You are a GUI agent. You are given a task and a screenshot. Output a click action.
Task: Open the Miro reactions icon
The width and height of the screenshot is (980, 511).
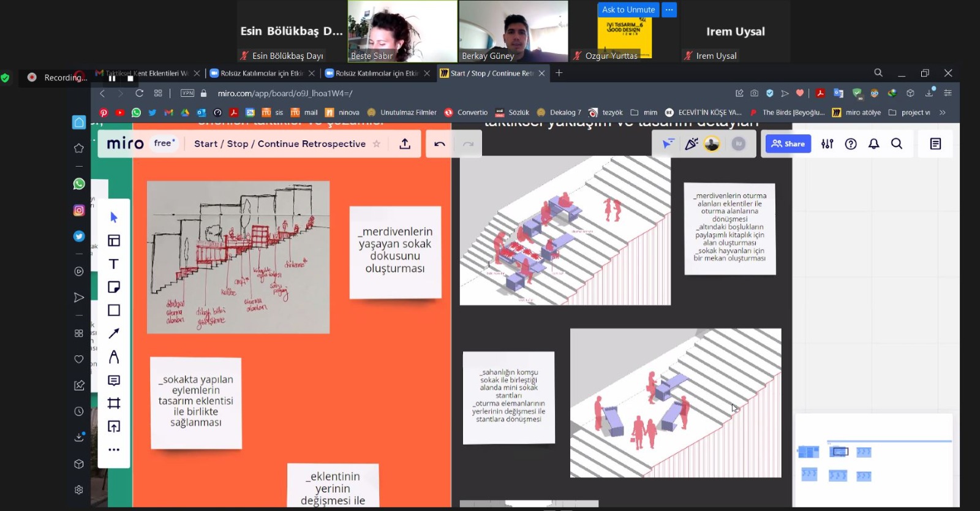coord(691,144)
